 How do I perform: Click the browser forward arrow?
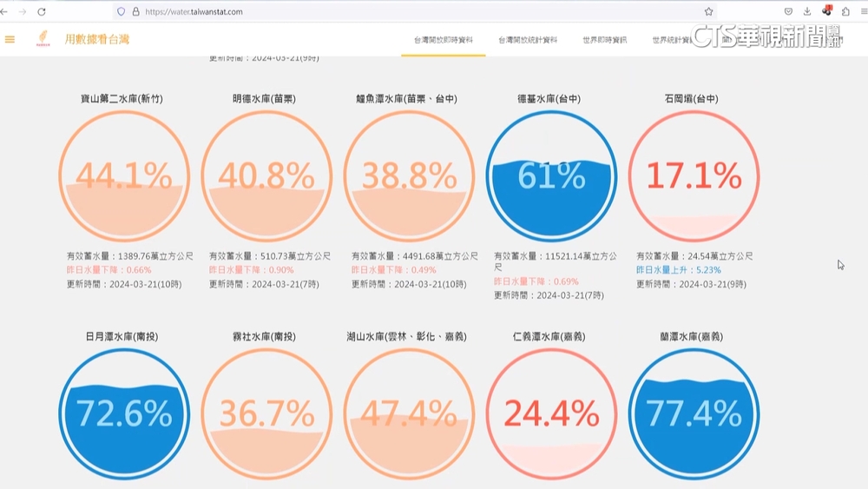click(x=23, y=11)
